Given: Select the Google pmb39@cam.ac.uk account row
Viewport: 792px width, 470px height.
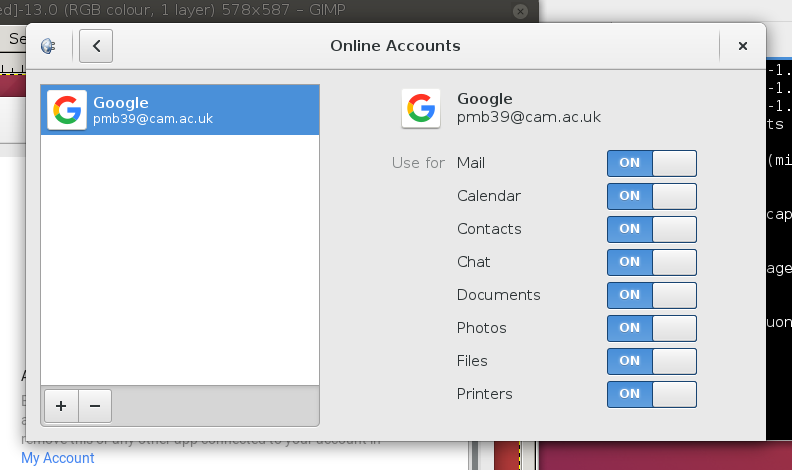Looking at the screenshot, I should coord(180,110).
